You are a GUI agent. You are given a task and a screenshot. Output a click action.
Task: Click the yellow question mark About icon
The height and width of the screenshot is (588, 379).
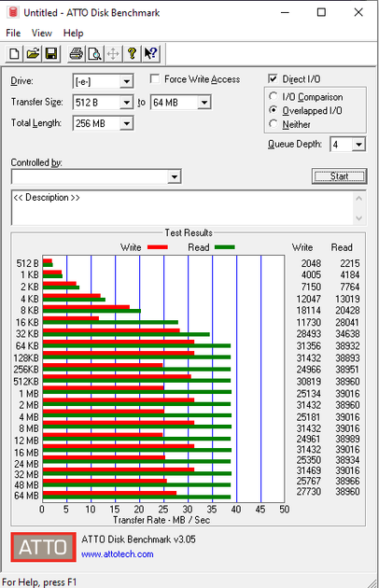[x=132, y=54]
